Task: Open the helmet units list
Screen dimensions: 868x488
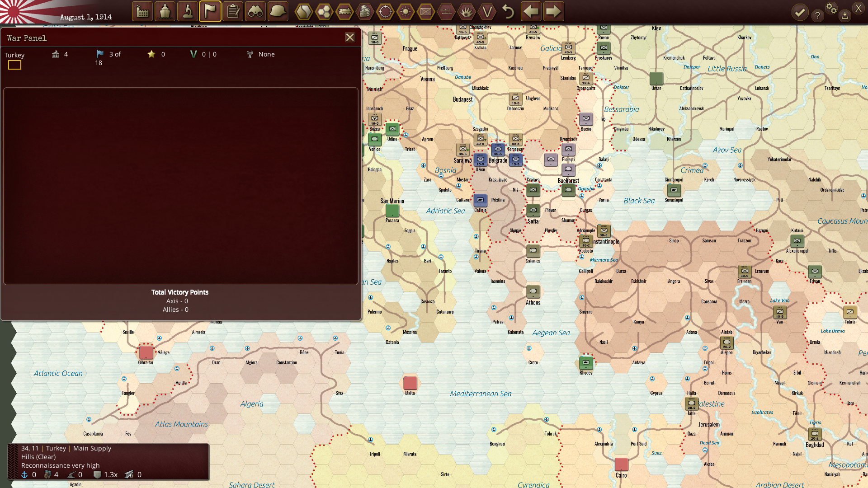Action: click(278, 12)
